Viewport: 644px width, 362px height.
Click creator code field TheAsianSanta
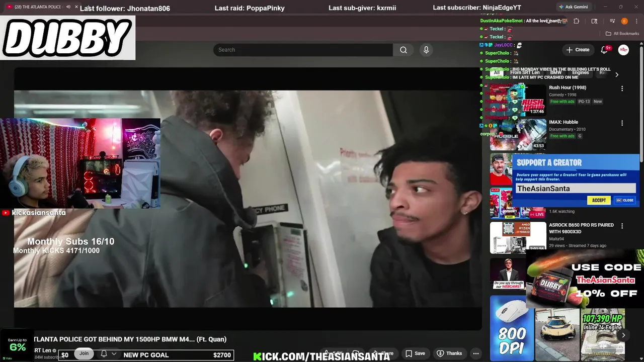click(575, 189)
